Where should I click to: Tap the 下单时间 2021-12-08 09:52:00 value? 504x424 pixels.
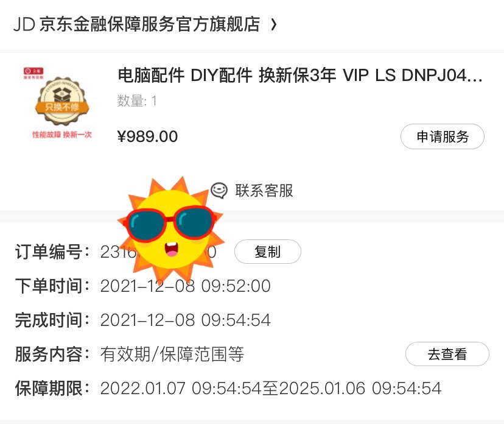pyautogui.click(x=186, y=286)
